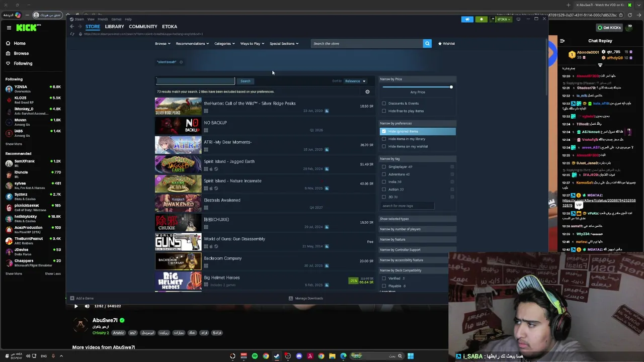Image resolution: width=644 pixels, height=362 pixels.
Task: Focus the search term input box
Action: 195,81
